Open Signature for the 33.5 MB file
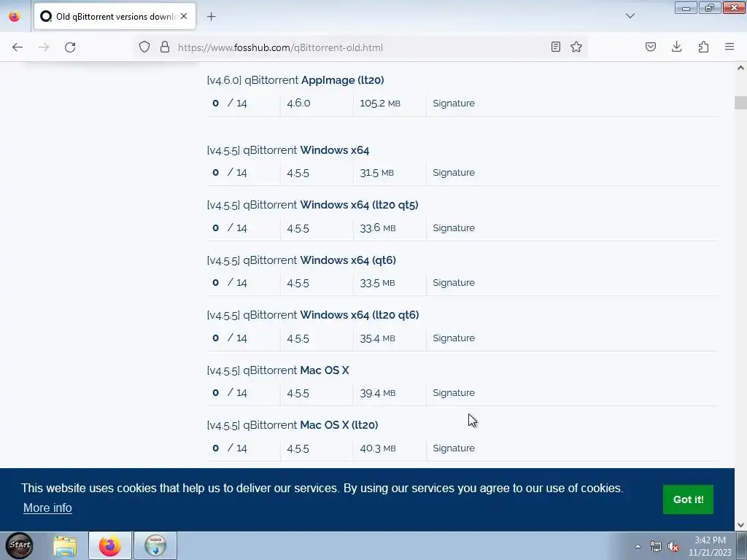 coord(454,282)
